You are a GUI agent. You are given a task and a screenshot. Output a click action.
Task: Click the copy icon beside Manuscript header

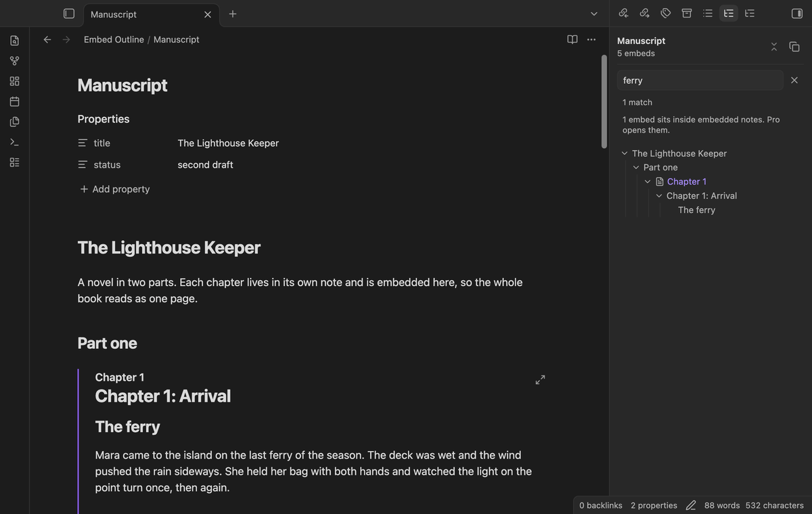pyautogui.click(x=794, y=47)
